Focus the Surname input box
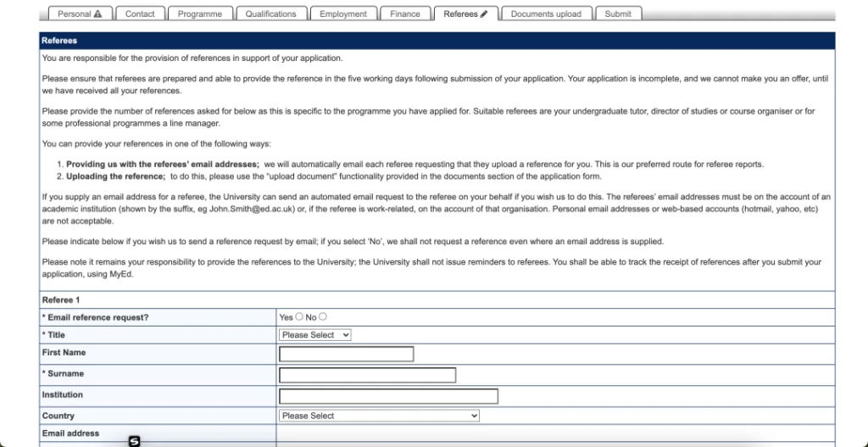 coord(367,375)
